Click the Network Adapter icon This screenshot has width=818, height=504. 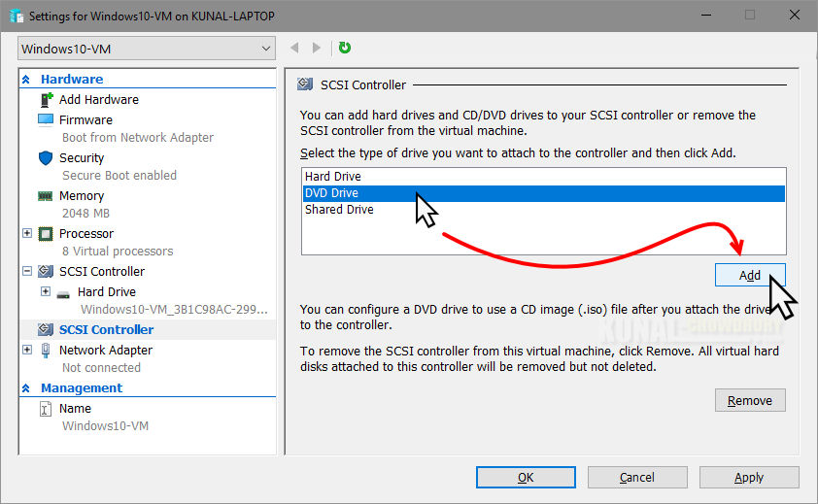(46, 351)
